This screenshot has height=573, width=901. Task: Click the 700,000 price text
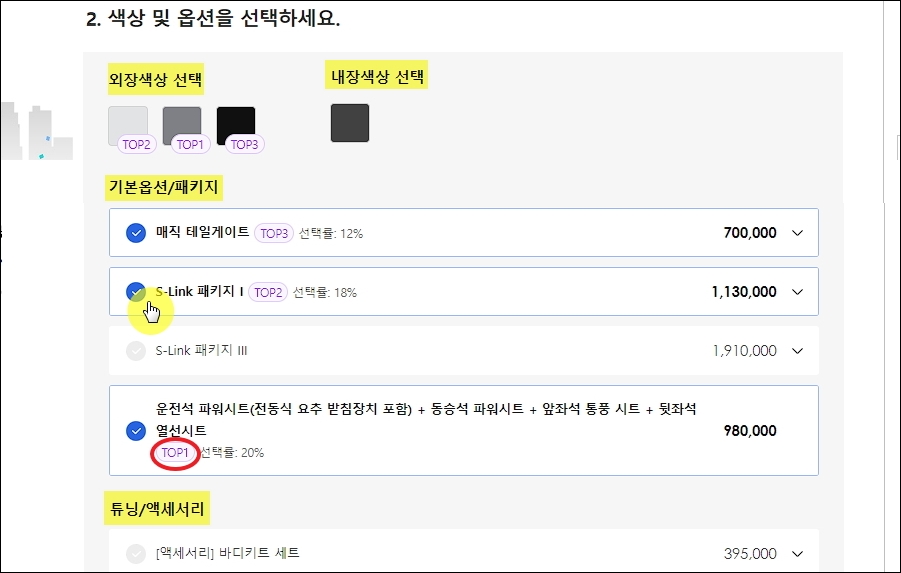point(750,233)
